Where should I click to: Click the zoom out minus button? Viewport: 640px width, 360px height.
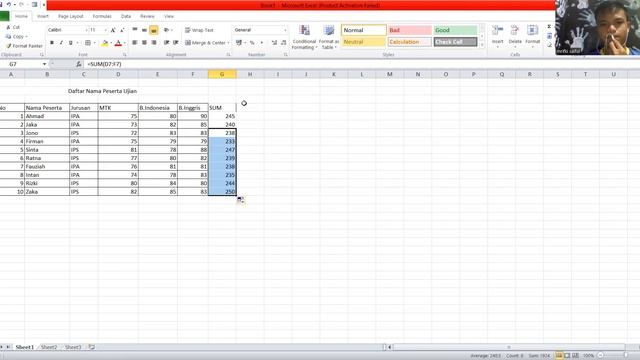point(600,356)
